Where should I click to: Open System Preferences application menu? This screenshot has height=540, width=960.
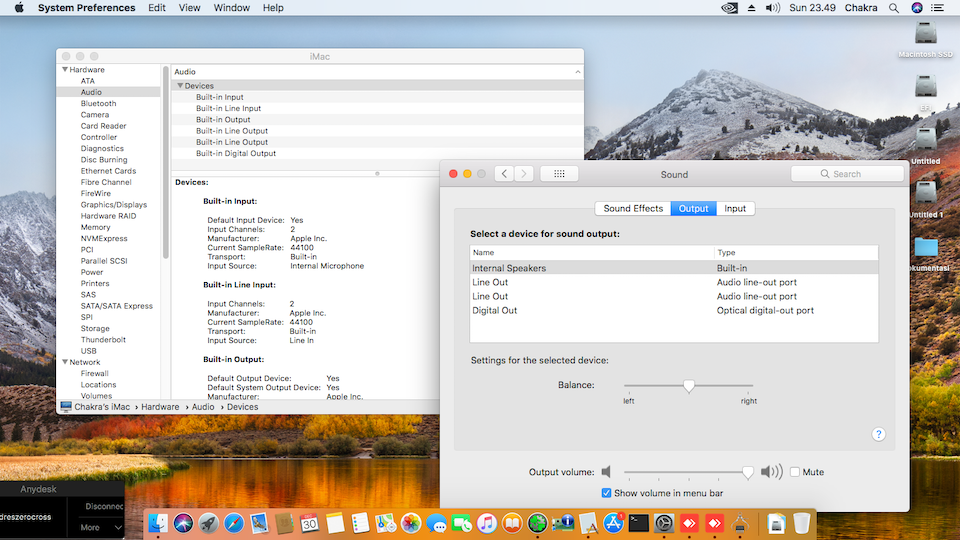(86, 8)
